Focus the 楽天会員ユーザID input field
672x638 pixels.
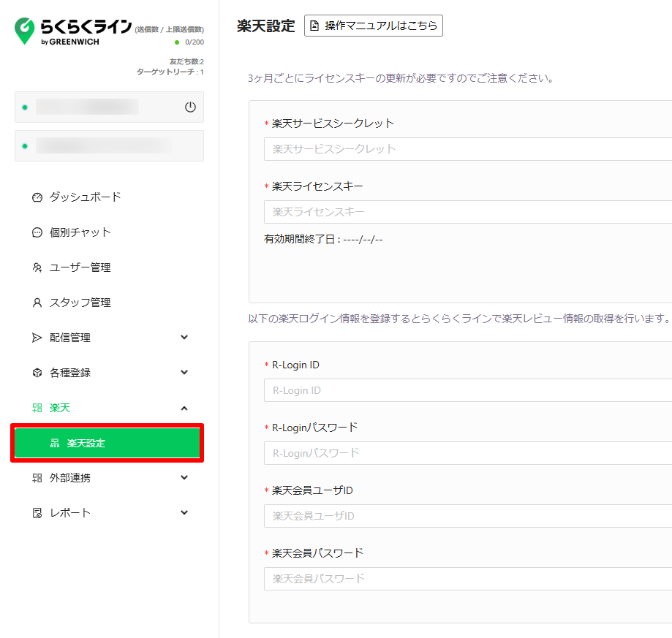(x=468, y=516)
